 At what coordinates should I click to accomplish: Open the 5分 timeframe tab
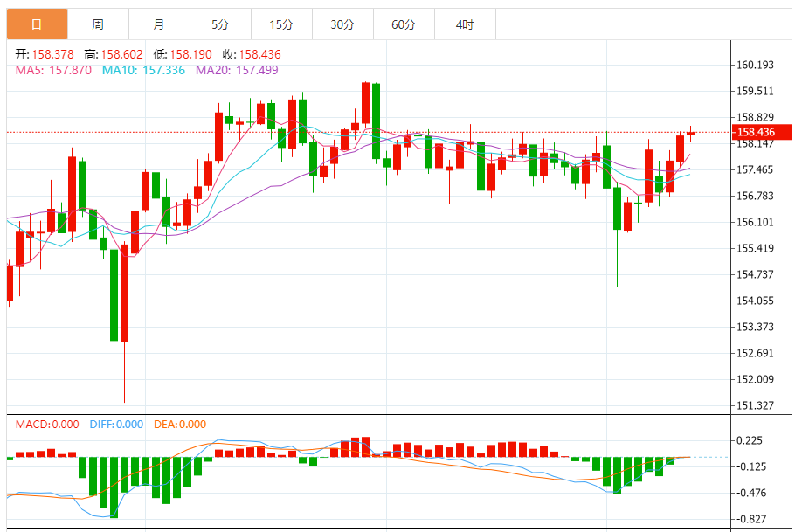point(220,24)
